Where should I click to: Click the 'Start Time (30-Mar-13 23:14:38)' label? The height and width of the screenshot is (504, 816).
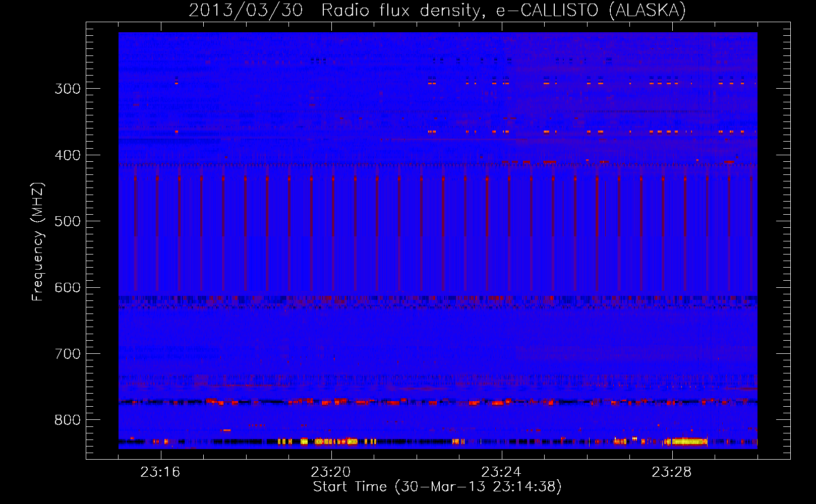437,487
